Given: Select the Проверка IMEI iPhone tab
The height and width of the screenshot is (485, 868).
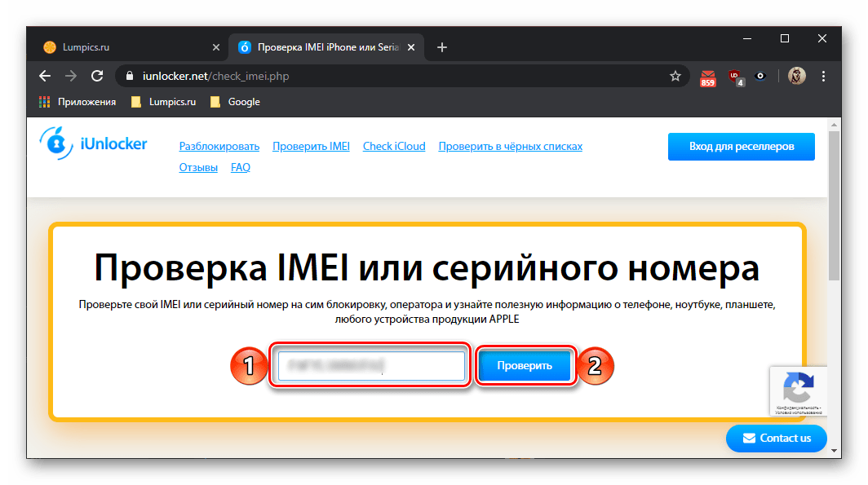Looking at the screenshot, I should click(x=327, y=47).
